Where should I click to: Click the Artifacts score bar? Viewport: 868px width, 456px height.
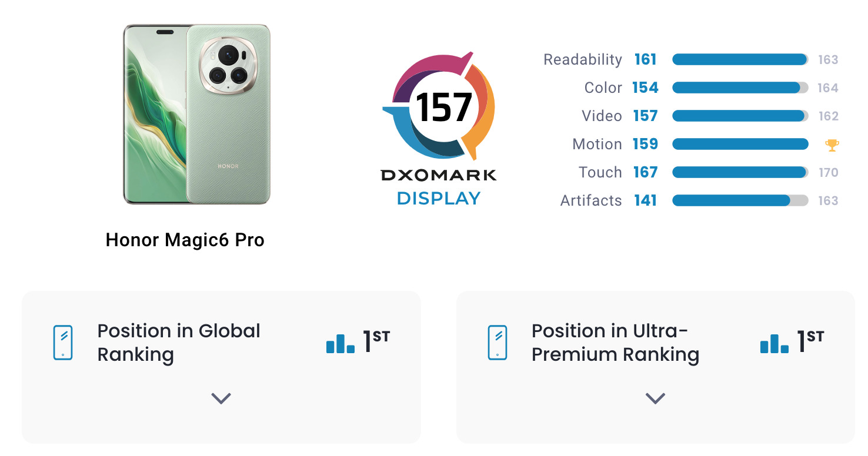[740, 200]
